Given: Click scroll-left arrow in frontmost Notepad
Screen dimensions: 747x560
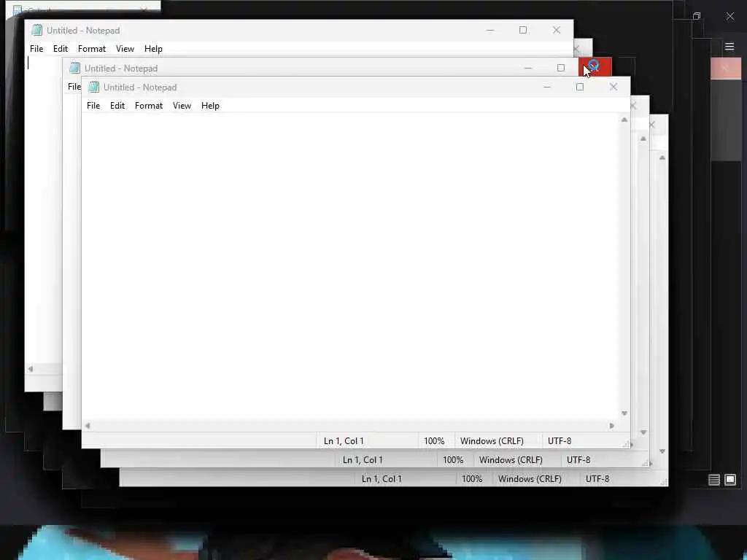Looking at the screenshot, I should coord(88,426).
